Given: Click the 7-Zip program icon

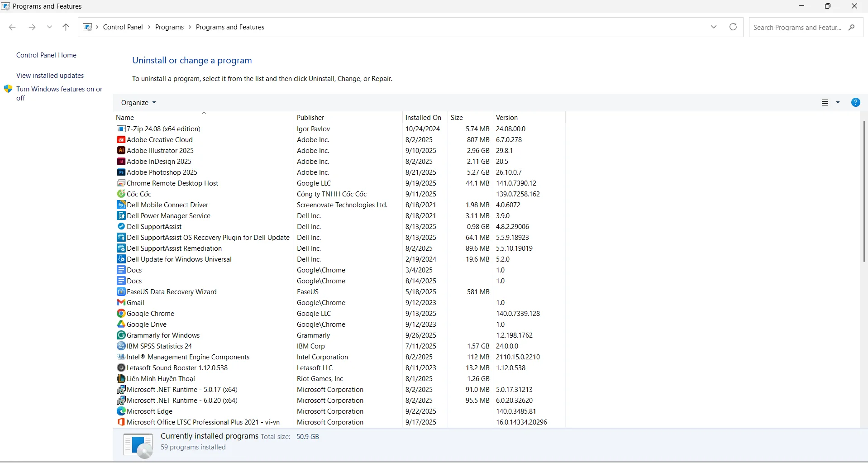Looking at the screenshot, I should (x=121, y=129).
